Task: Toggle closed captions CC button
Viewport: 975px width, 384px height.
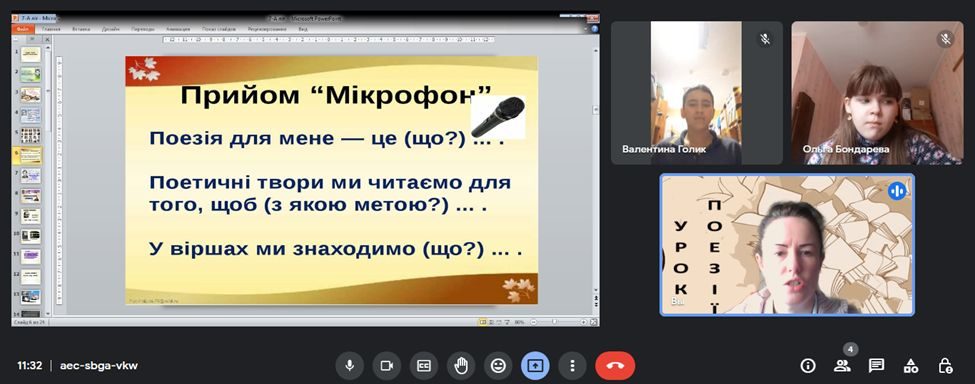Action: [423, 365]
